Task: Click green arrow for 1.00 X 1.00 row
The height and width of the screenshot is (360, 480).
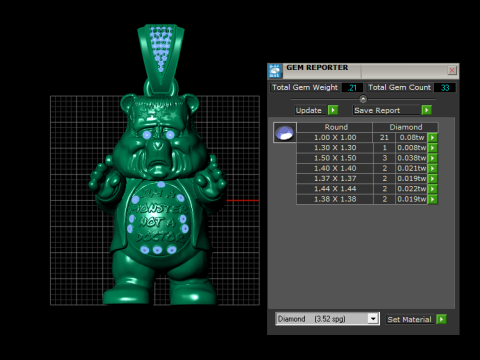Action: [432, 138]
